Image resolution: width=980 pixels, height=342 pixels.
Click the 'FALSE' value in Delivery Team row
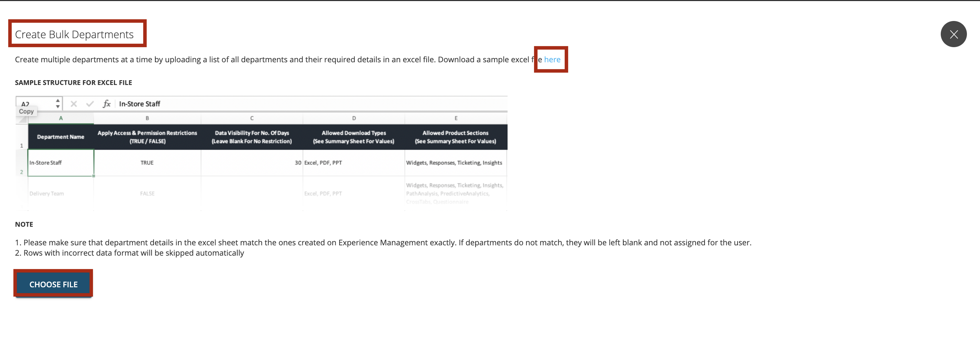[147, 193]
